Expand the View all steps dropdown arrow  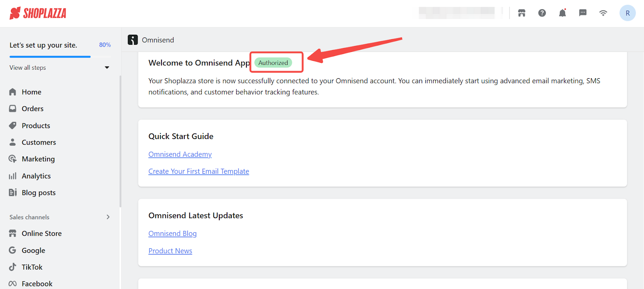point(107,68)
